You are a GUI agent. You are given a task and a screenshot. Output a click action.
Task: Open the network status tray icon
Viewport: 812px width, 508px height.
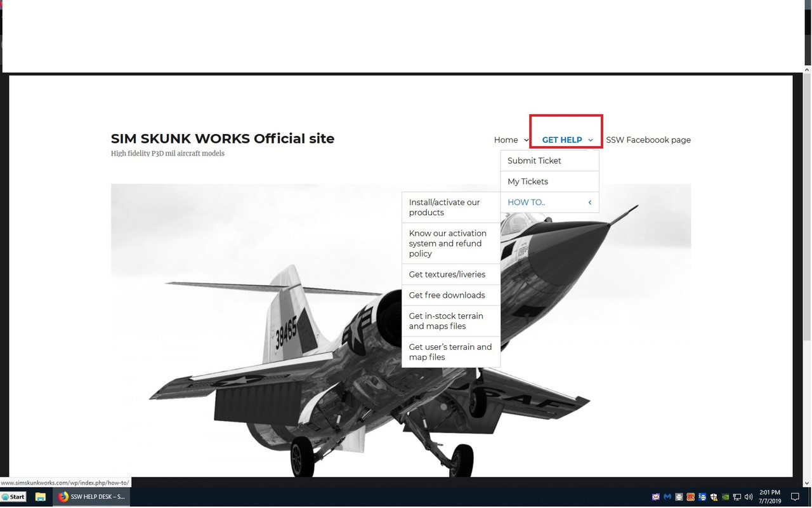(x=737, y=497)
